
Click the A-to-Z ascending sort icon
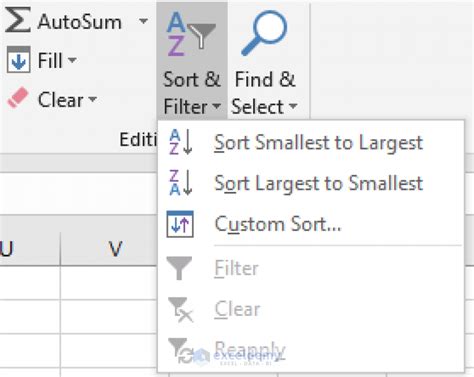(181, 142)
